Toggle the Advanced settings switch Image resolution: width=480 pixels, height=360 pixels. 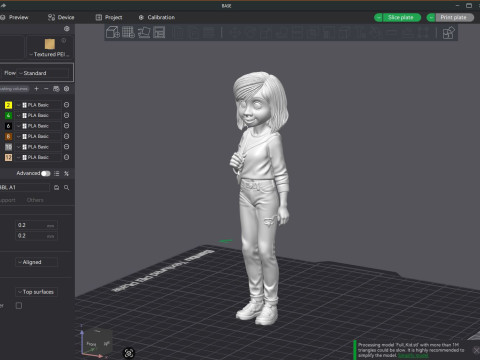click(x=46, y=173)
